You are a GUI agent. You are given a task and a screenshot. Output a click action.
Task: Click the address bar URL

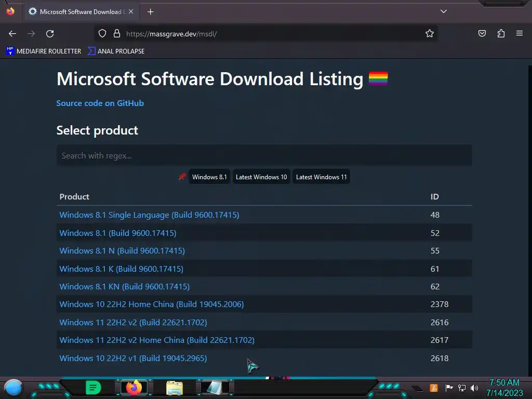coord(171,34)
